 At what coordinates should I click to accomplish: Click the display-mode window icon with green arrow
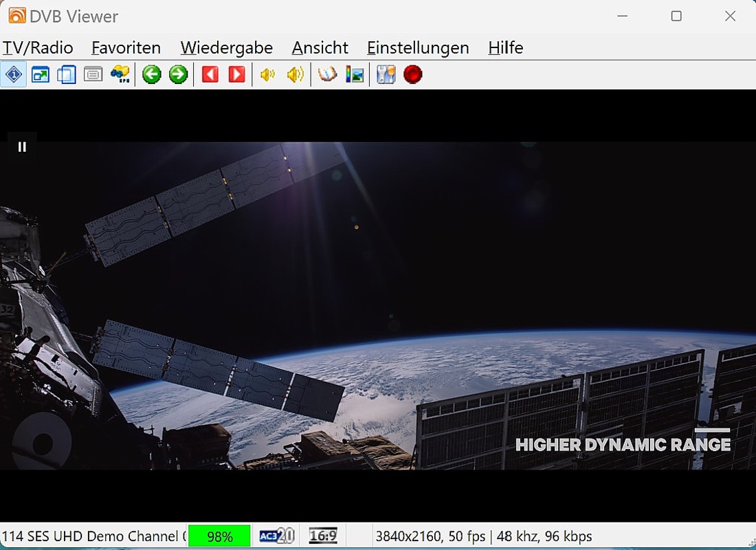[x=40, y=75]
